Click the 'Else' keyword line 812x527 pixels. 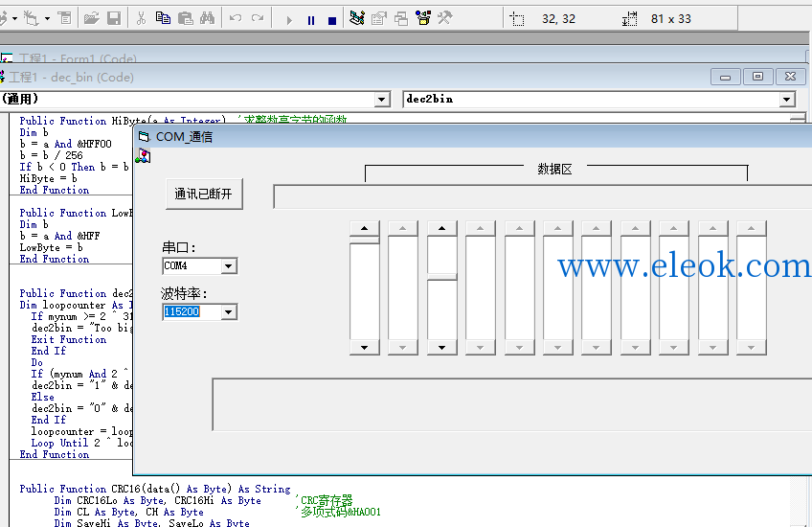pyautogui.click(x=42, y=397)
